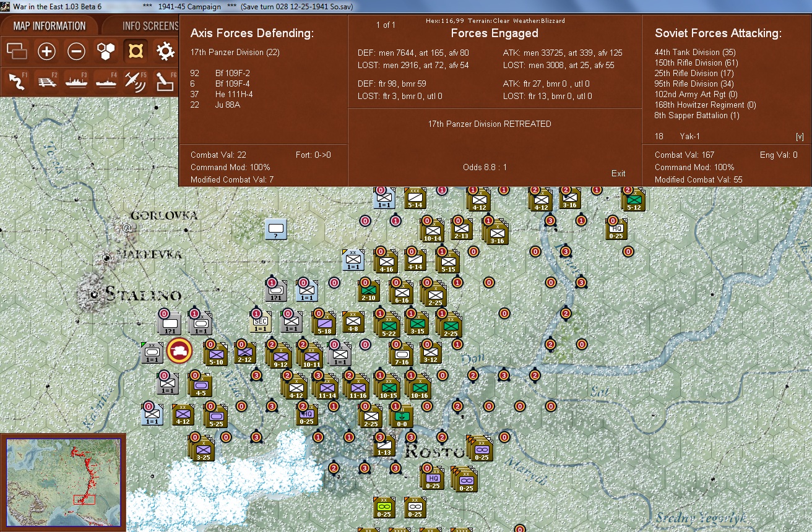The width and height of the screenshot is (812, 532).
Task: Click '150th Rifle Division (61)' entry
Action: point(696,63)
